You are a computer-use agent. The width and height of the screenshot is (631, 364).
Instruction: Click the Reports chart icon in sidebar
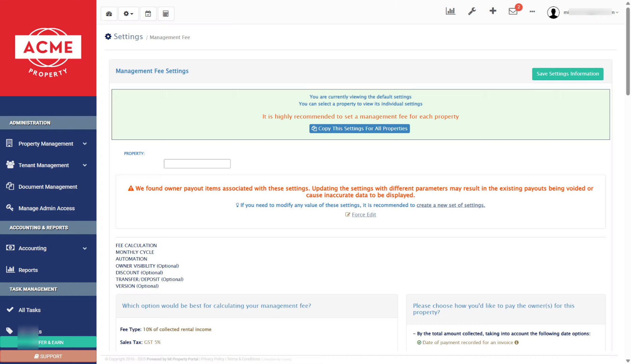pyautogui.click(x=10, y=269)
